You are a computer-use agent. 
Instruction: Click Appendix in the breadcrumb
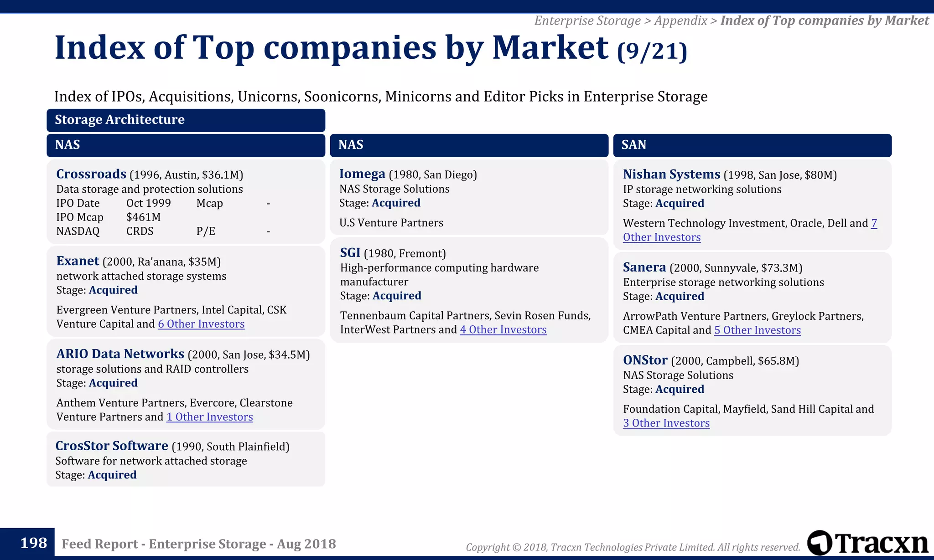click(680, 21)
